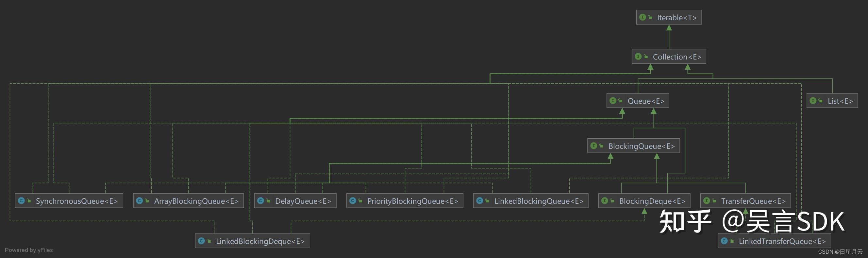Click the public-access lock icon on Iterable<T>
This screenshot has width=868, height=258.
point(650,17)
